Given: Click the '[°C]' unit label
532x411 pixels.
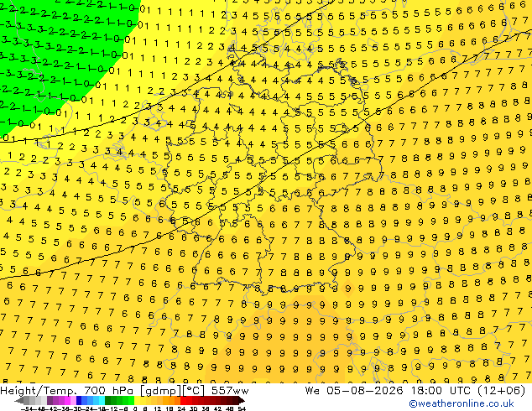Looking at the screenshot, I should coord(194,391).
